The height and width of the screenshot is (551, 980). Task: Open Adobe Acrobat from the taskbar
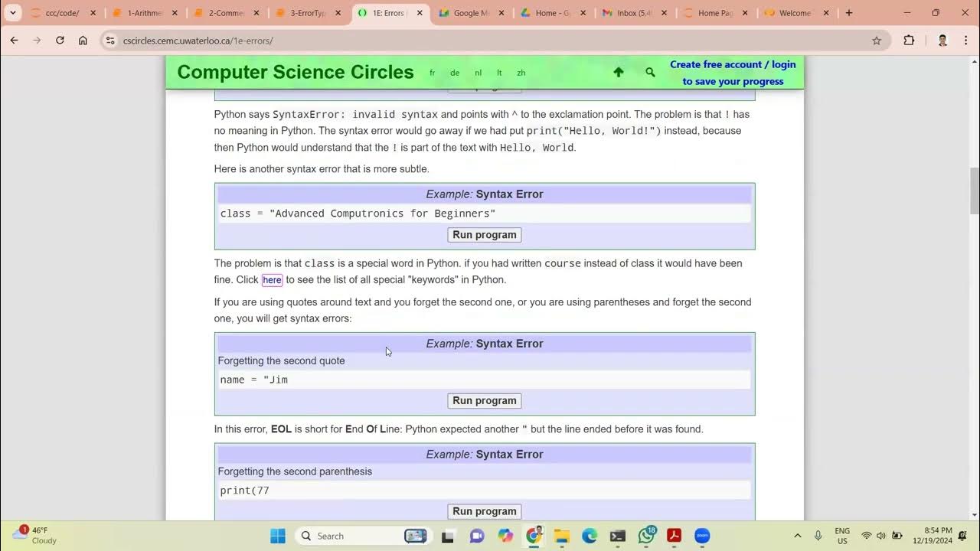674,536
